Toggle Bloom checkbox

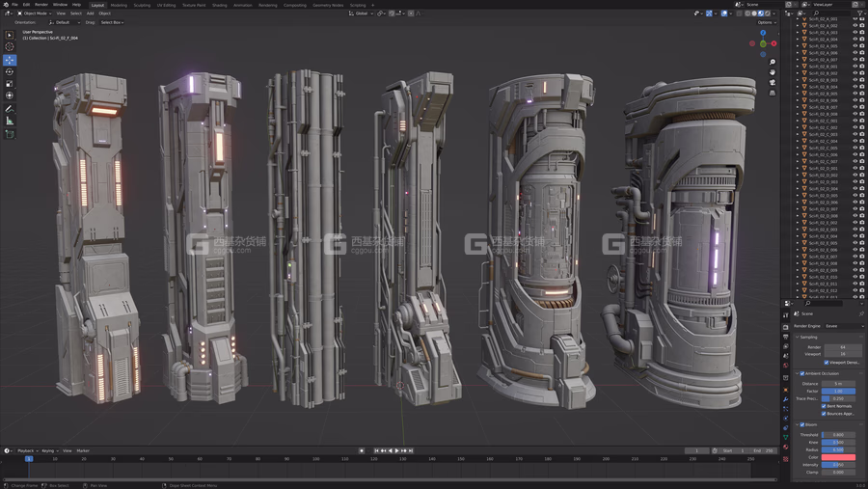[802, 424]
